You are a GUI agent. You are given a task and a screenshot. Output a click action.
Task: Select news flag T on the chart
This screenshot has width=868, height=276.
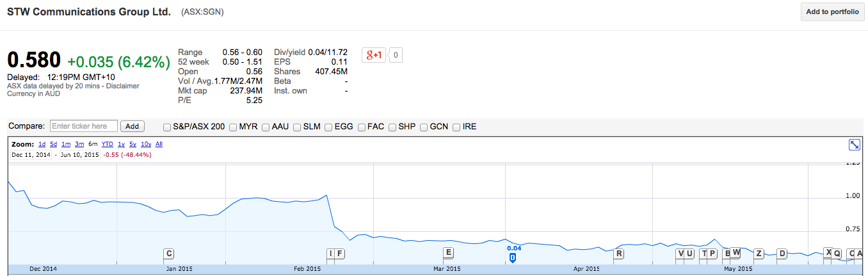tap(704, 254)
